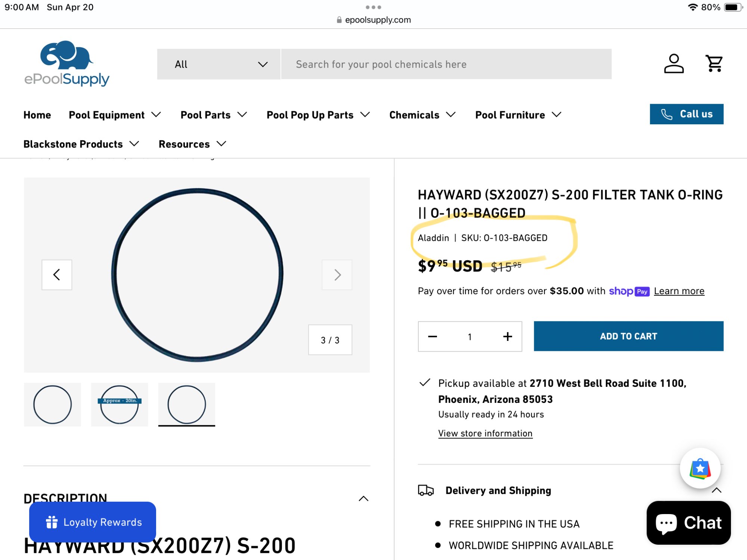Screen dimensions: 747x560
Task: Open Shop Pay Learn more link
Action: click(x=679, y=291)
